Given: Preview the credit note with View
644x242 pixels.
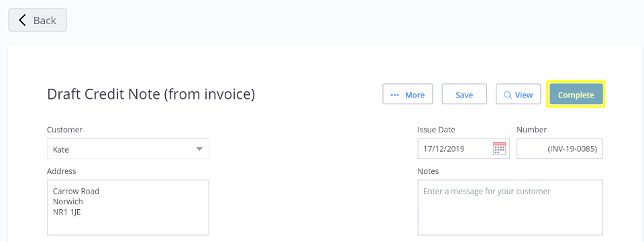Looking at the screenshot, I should coord(519,94).
